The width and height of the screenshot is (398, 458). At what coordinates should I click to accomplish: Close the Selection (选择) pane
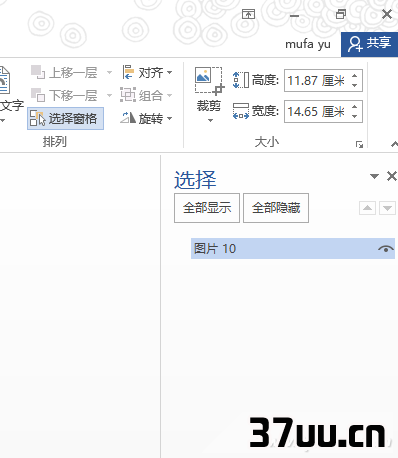point(392,176)
